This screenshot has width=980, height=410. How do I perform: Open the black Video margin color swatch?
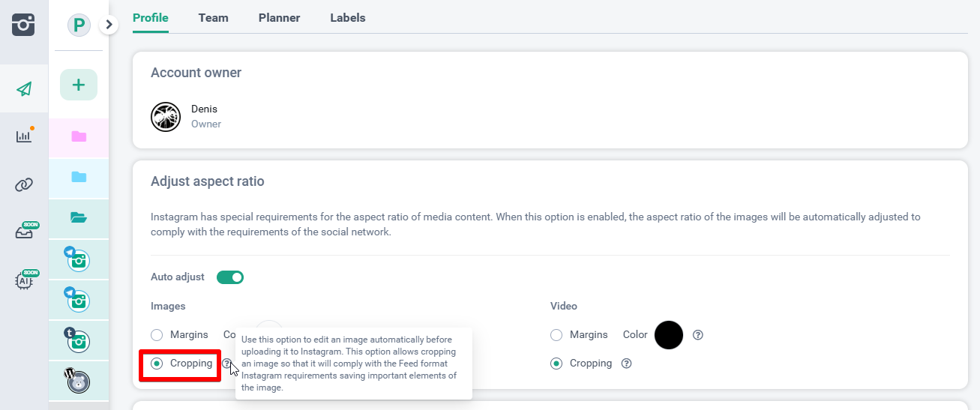click(669, 335)
